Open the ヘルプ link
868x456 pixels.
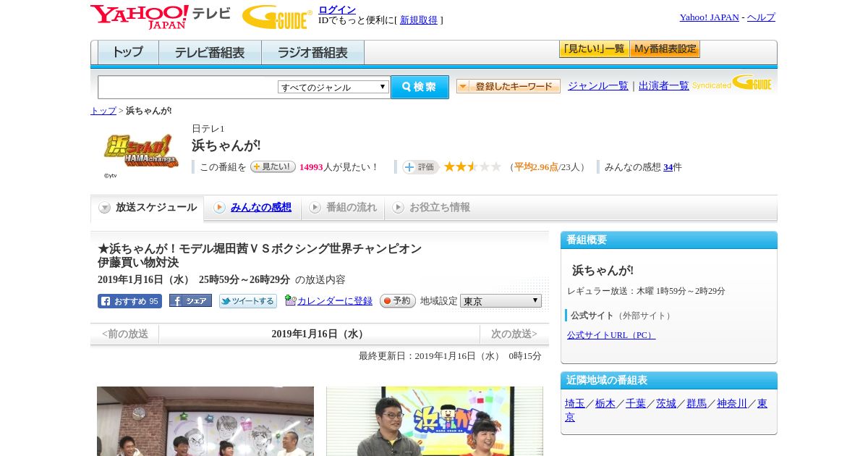pyautogui.click(x=761, y=17)
